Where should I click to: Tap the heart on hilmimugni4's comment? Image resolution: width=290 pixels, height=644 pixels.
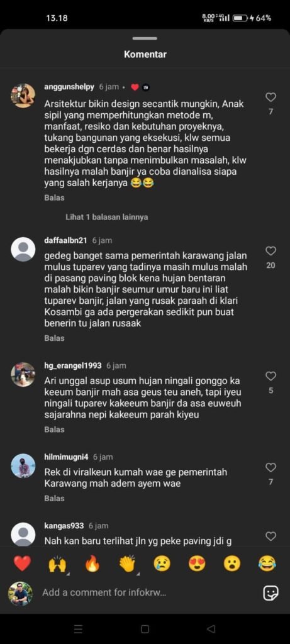270,467
